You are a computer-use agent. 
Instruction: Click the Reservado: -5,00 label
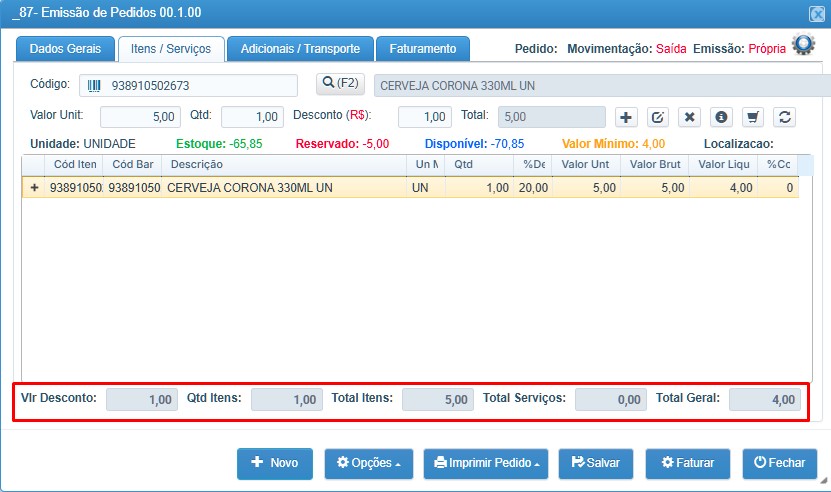point(342,144)
